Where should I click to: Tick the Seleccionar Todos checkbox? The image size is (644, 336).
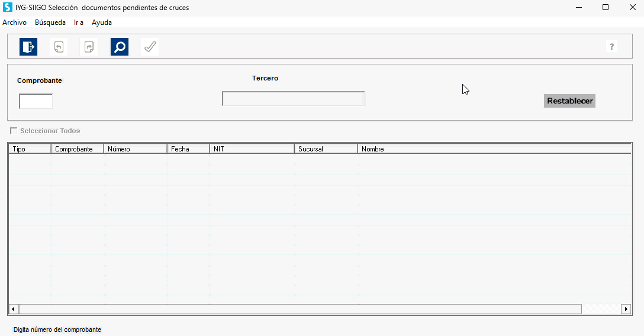14,131
